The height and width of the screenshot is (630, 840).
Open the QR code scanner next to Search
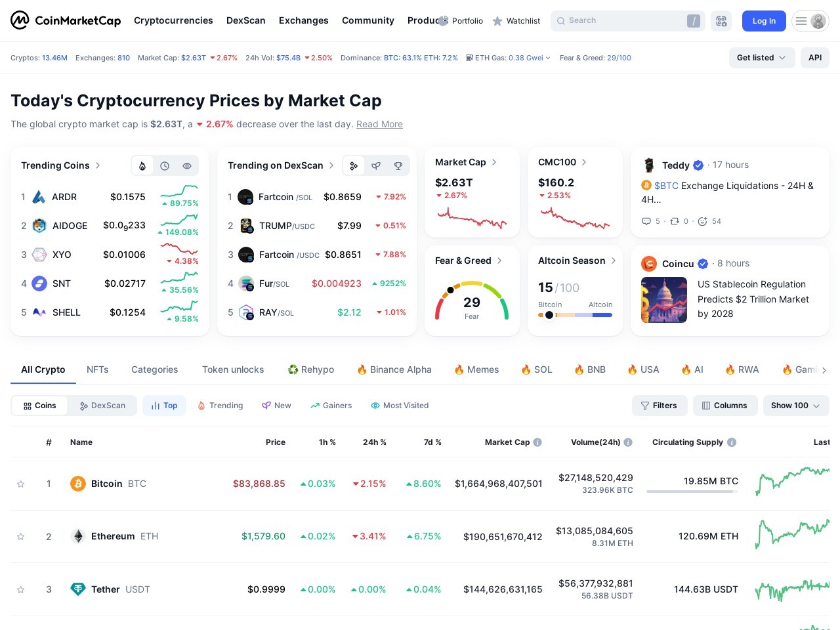click(x=721, y=20)
